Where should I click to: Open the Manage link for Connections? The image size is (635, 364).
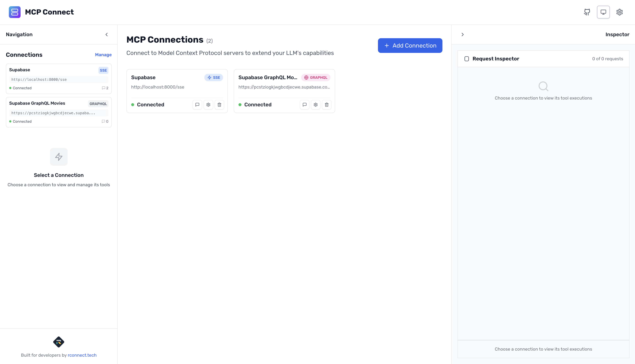103,55
